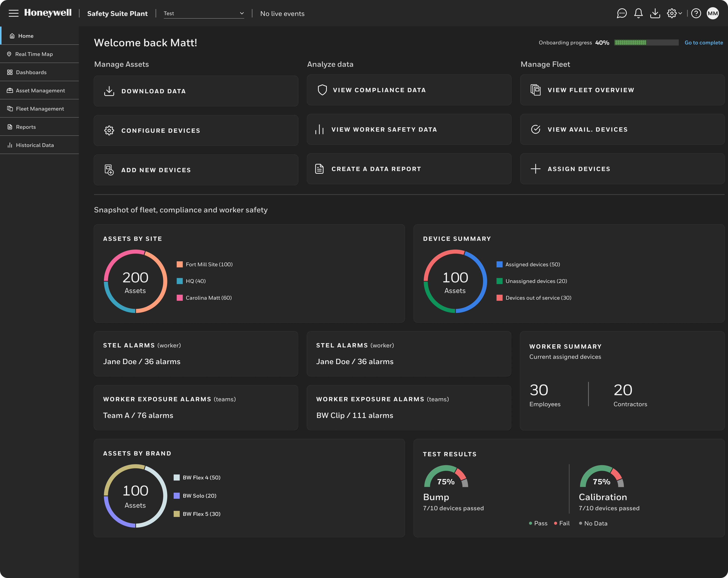Click the Fort Mill Site legend swatch
The height and width of the screenshot is (578, 728).
180,265
